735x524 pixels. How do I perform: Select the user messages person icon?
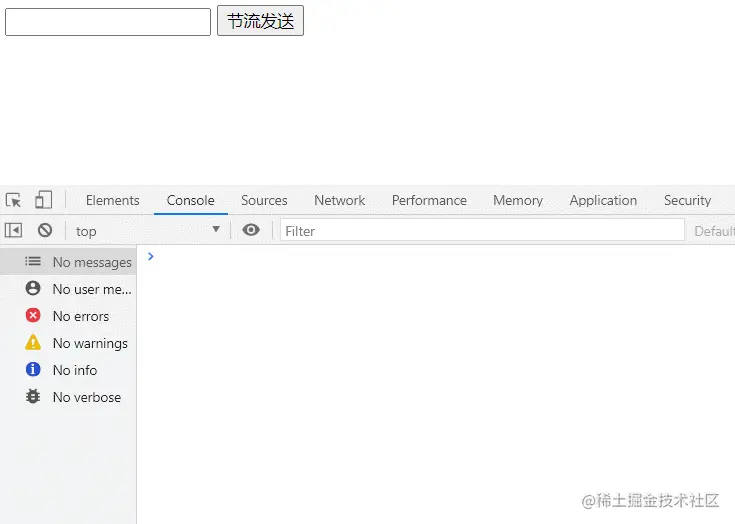click(33, 288)
